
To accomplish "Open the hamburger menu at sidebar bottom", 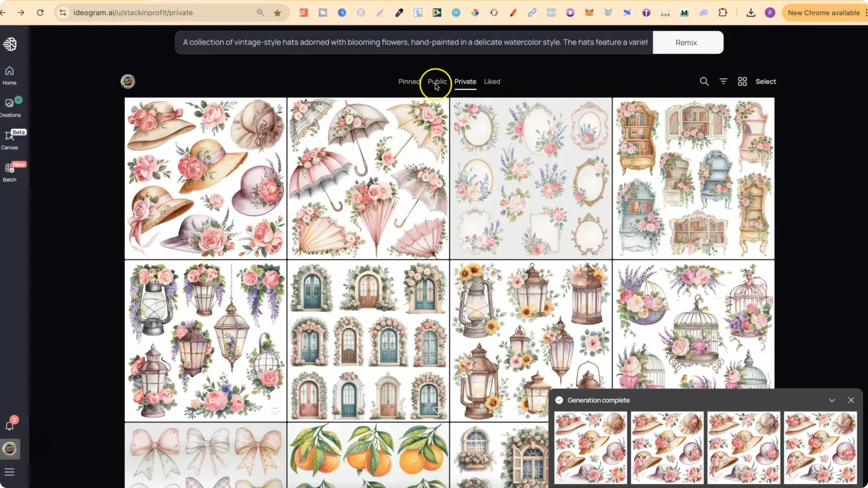I will click(9, 472).
